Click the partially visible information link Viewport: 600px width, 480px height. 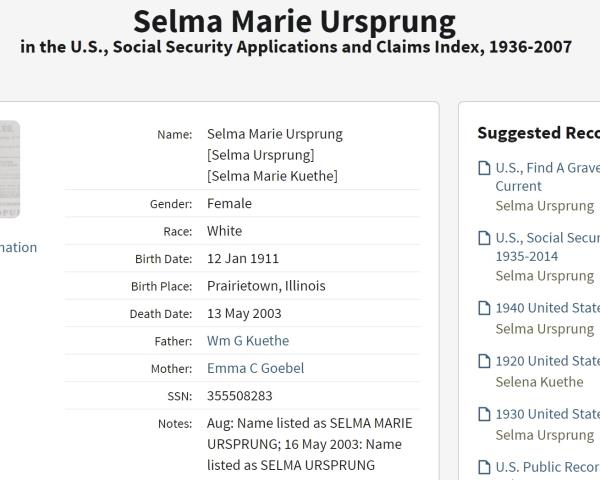click(18, 248)
